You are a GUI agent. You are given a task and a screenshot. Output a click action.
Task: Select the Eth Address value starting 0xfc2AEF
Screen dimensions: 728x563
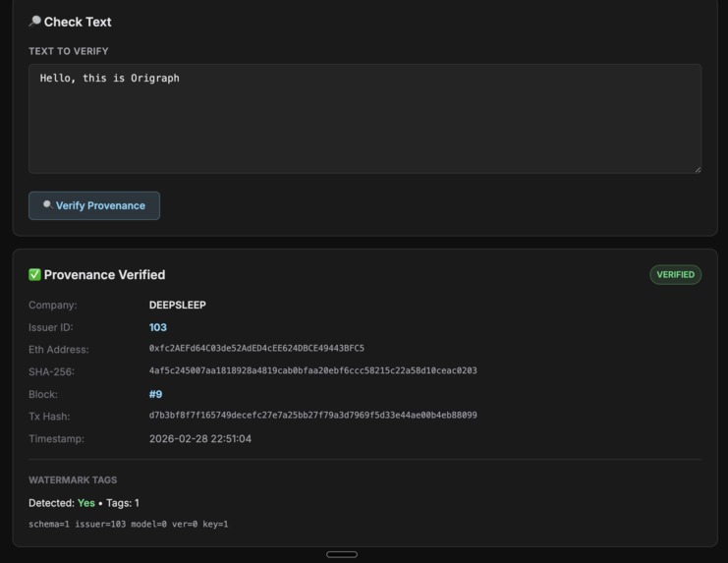tap(256, 348)
